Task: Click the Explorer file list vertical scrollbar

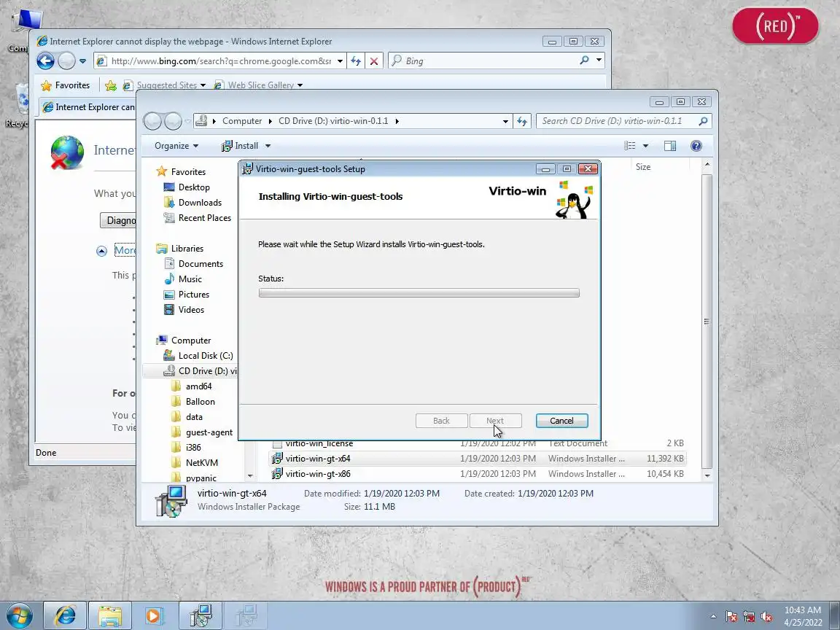Action: pos(707,321)
